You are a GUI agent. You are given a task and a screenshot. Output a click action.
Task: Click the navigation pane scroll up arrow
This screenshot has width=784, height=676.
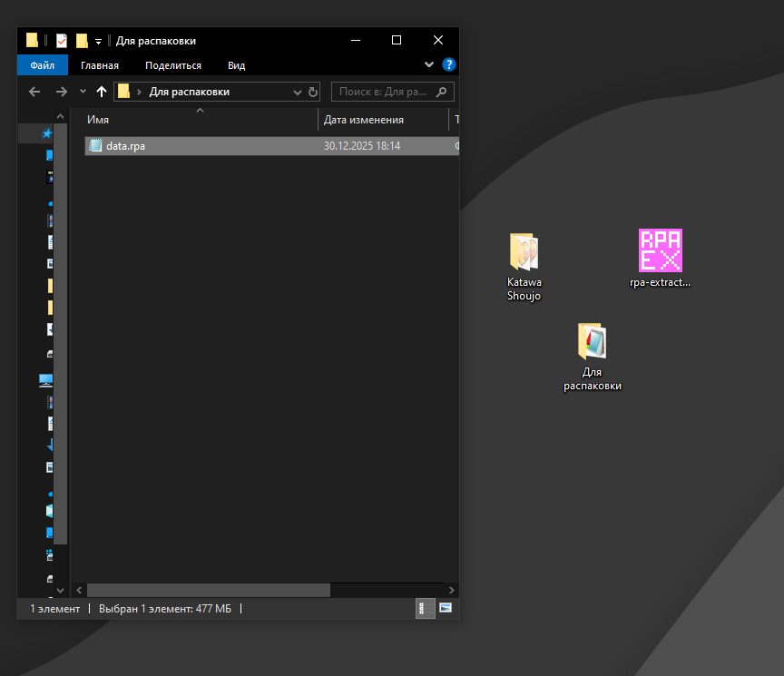click(x=61, y=116)
